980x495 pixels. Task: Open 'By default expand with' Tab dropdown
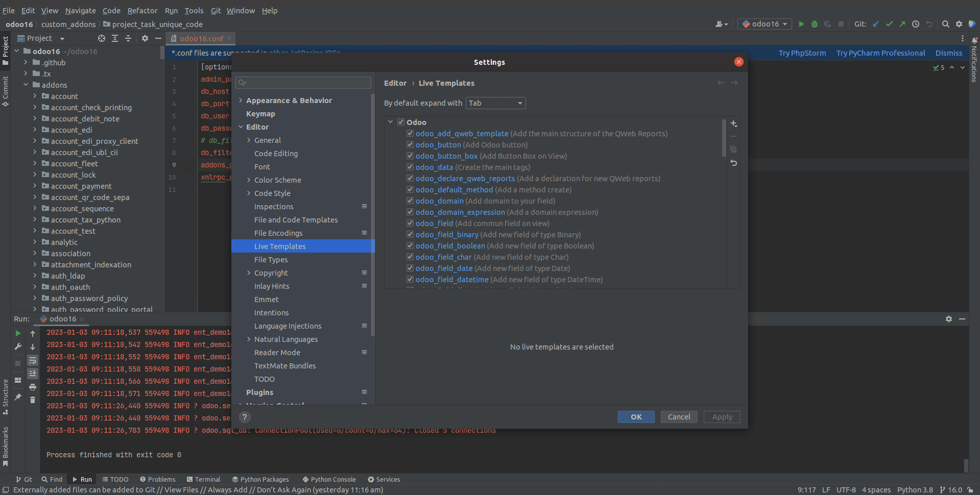(495, 103)
